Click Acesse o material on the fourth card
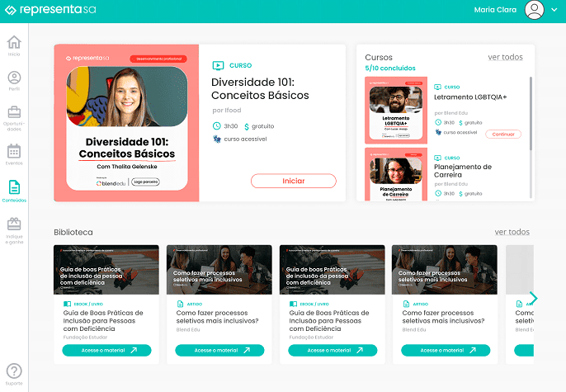This screenshot has height=392, width=566. pos(446,351)
